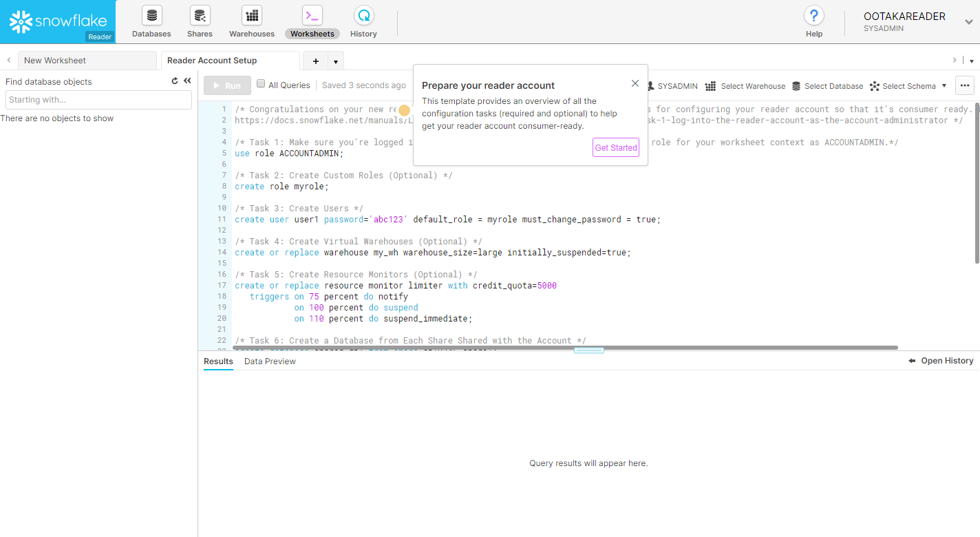
Task: Switch to the Data Preview tab
Action: coord(270,361)
